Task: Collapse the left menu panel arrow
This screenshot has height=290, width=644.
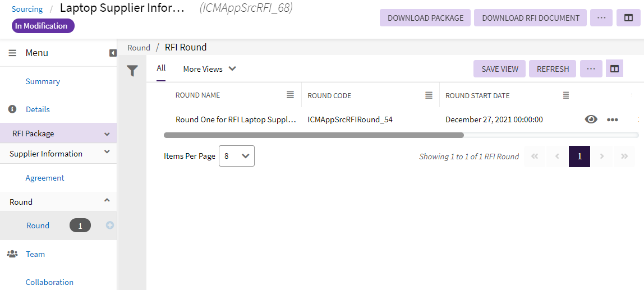Action: pyautogui.click(x=113, y=53)
